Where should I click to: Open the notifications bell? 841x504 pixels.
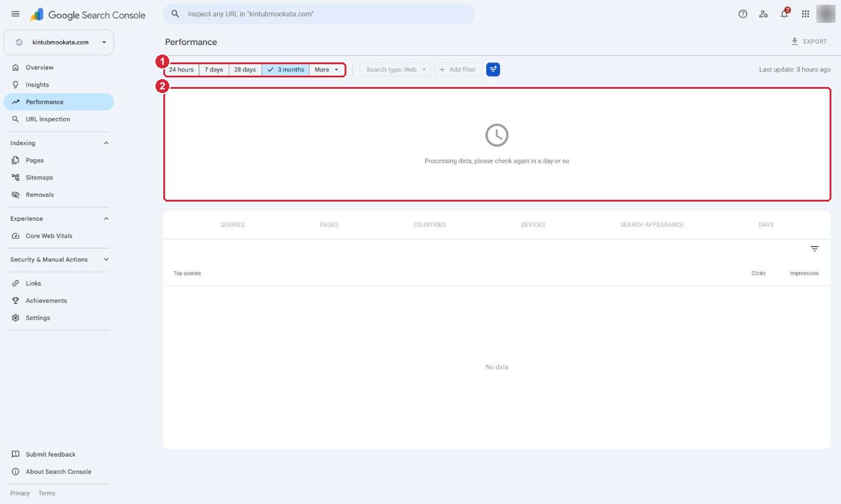tap(785, 14)
